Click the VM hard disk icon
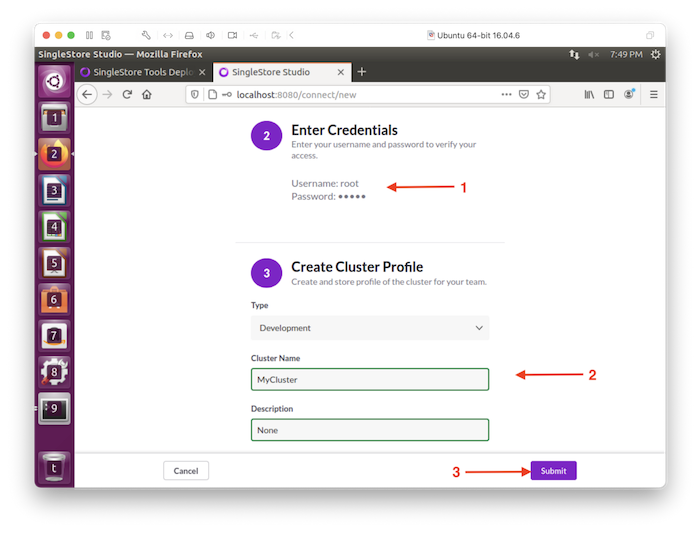 [189, 35]
